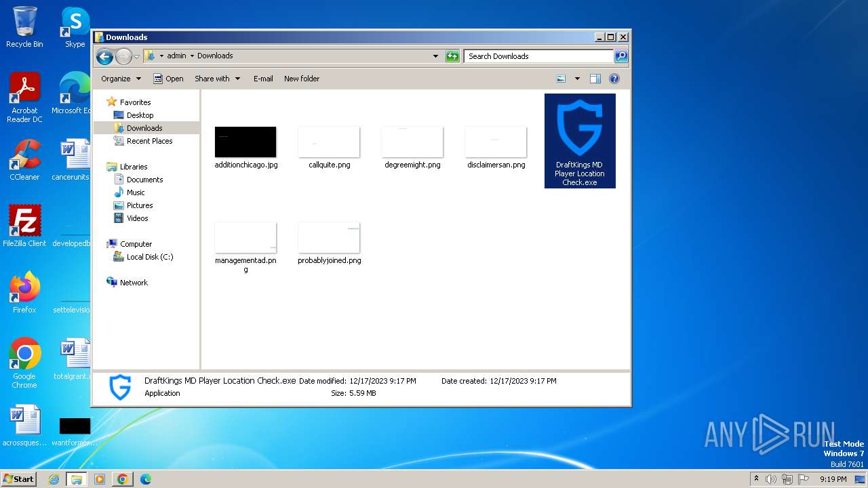
Task: Open the More view options dropdown
Action: [x=577, y=79]
